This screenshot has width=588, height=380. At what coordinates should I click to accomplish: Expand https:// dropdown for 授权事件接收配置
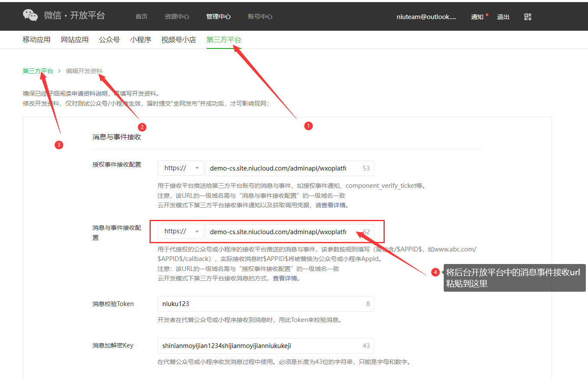181,168
